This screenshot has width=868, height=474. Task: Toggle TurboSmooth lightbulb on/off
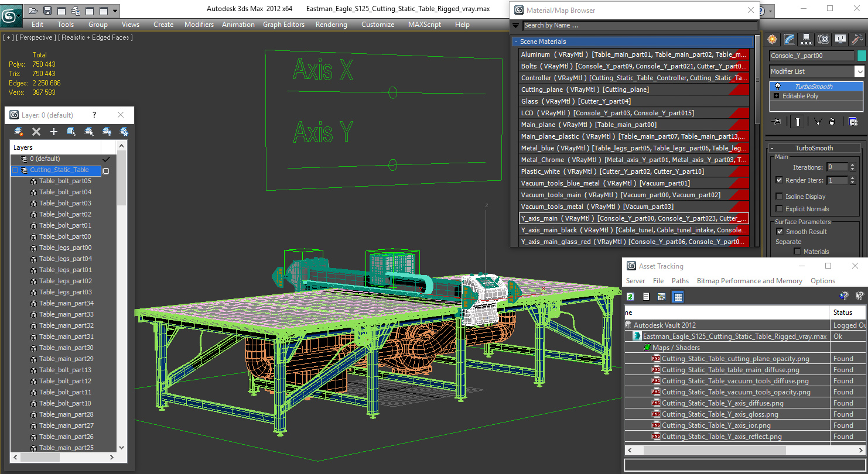click(778, 87)
